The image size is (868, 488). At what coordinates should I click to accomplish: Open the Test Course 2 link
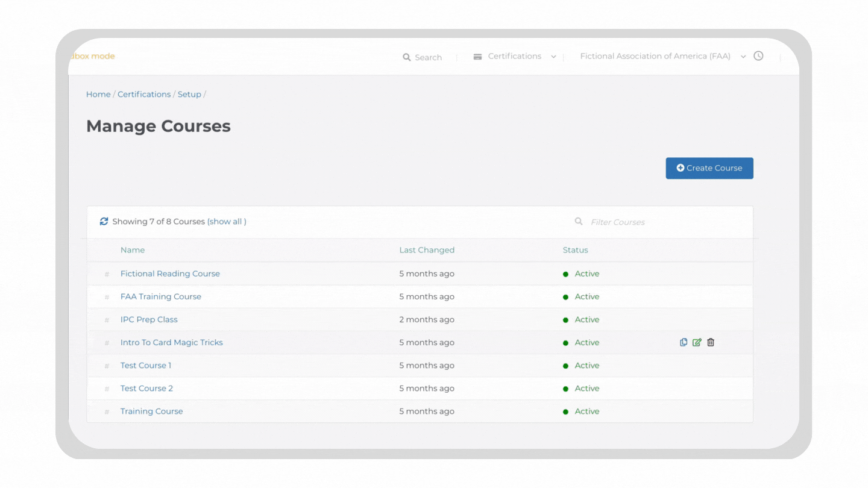coord(146,388)
